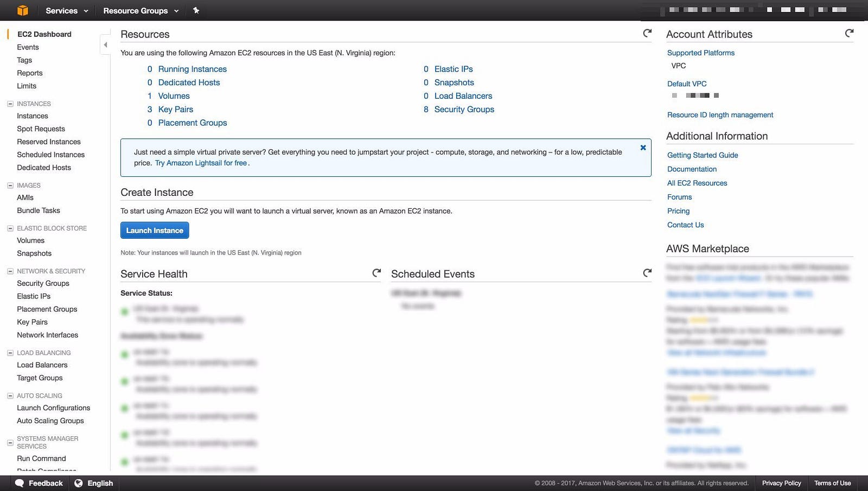Viewport: 868px width, 491px height.
Task: Open Run Command in sidebar
Action: [x=41, y=458]
